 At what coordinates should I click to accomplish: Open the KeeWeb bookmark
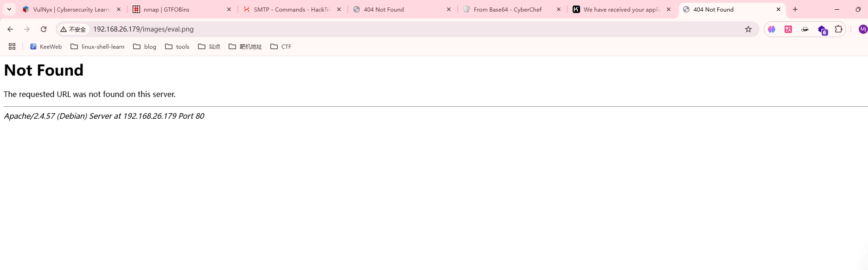click(46, 46)
